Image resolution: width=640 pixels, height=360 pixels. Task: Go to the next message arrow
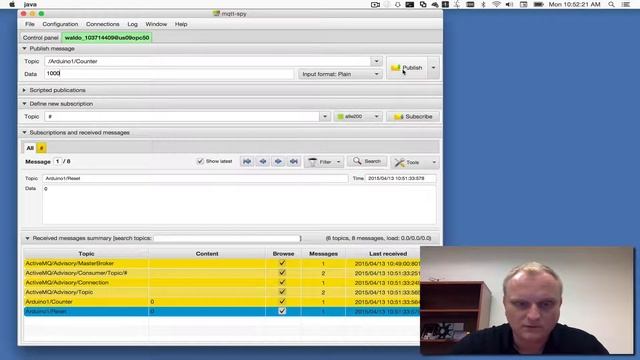coord(278,162)
